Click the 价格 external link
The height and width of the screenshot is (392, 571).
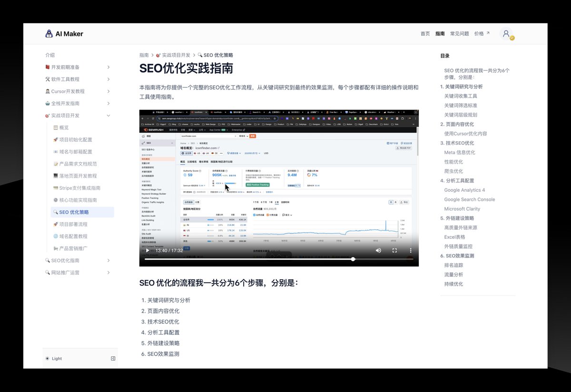(x=479, y=33)
